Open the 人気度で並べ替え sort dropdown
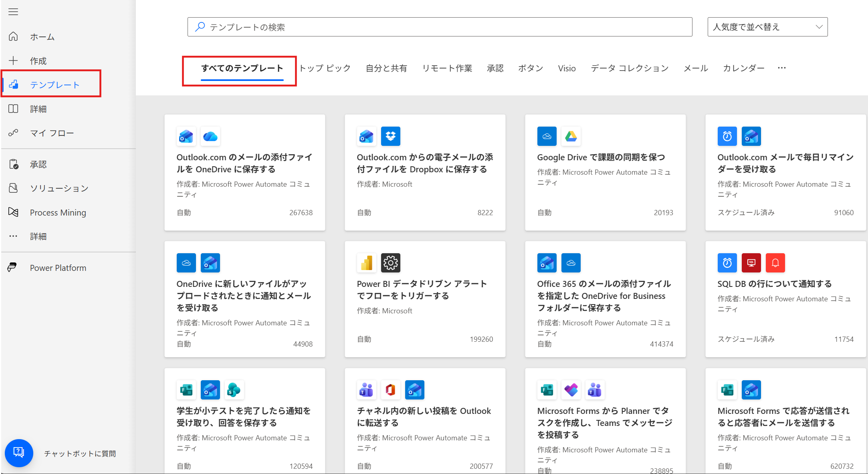The height and width of the screenshot is (474, 868). tap(767, 27)
